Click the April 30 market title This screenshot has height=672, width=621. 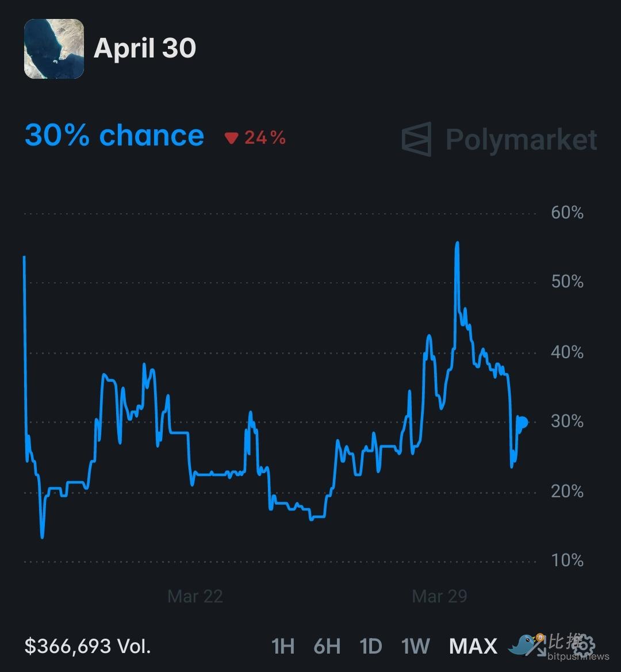pos(144,48)
